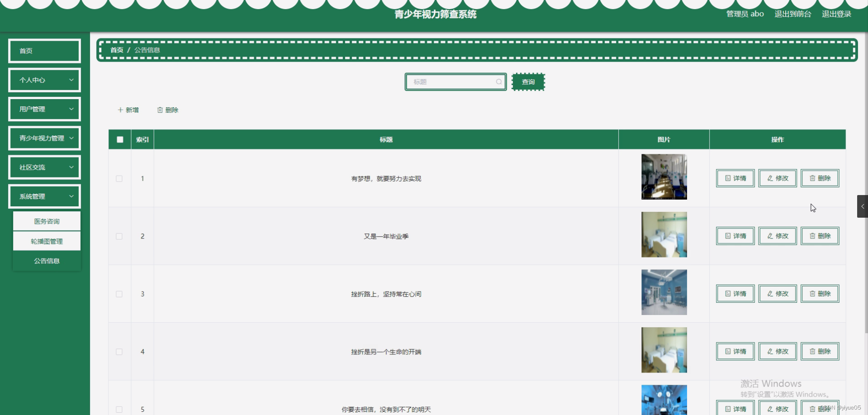Click the 新增 add button
The height and width of the screenshot is (415, 868).
point(128,110)
